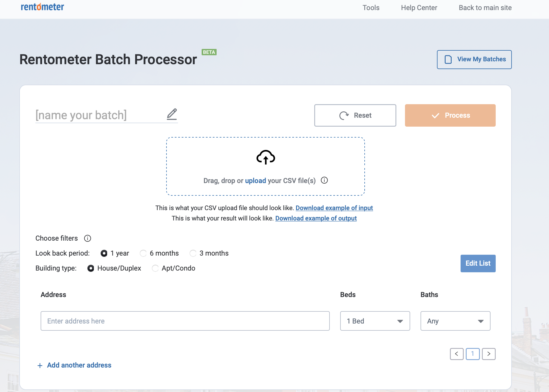Open the Help Center
The height and width of the screenshot is (392, 549).
(419, 8)
